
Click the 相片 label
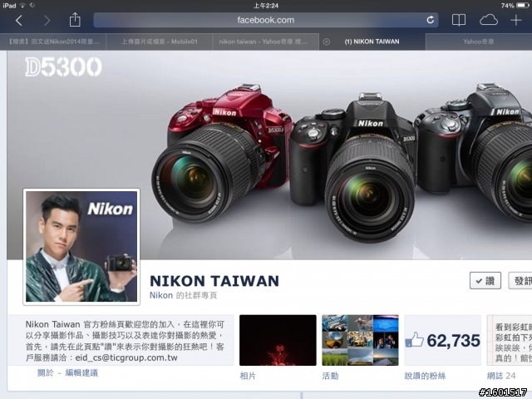[x=248, y=376]
